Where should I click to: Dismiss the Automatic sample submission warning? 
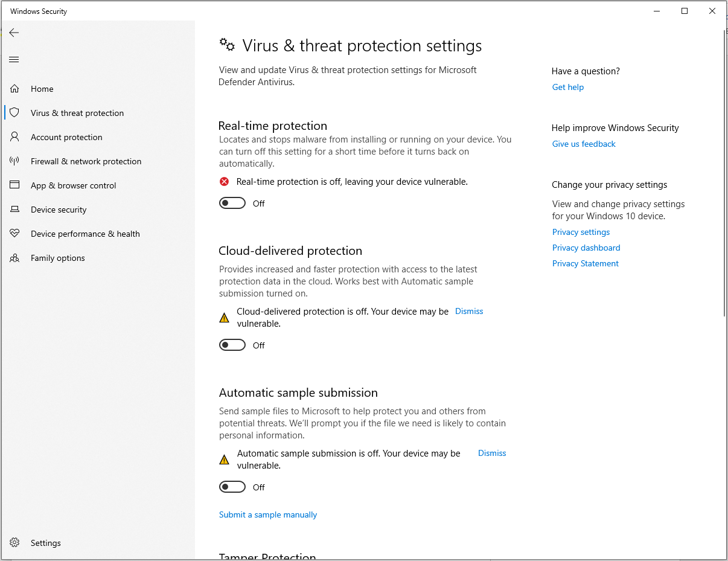[492, 454]
